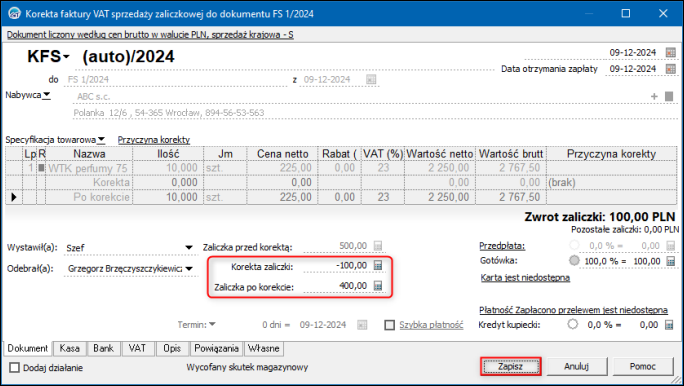
Task: Select Korekta row Cena netto cell 0,00
Action: pyautogui.click(x=282, y=182)
